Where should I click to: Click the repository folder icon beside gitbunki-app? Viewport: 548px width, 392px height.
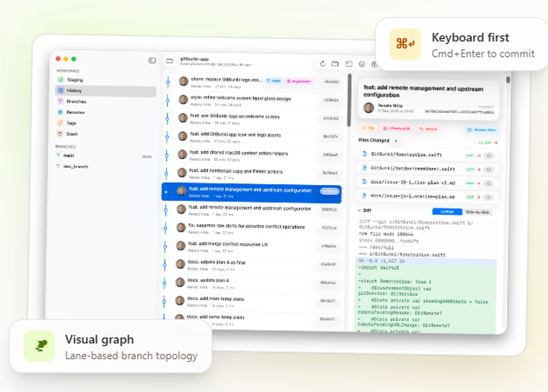(x=169, y=61)
